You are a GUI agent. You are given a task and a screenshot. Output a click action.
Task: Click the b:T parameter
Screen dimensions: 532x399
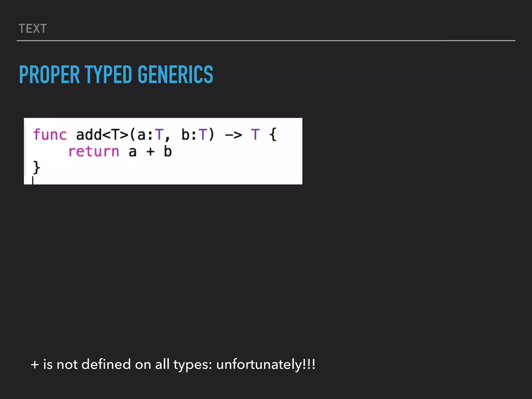[x=194, y=135]
